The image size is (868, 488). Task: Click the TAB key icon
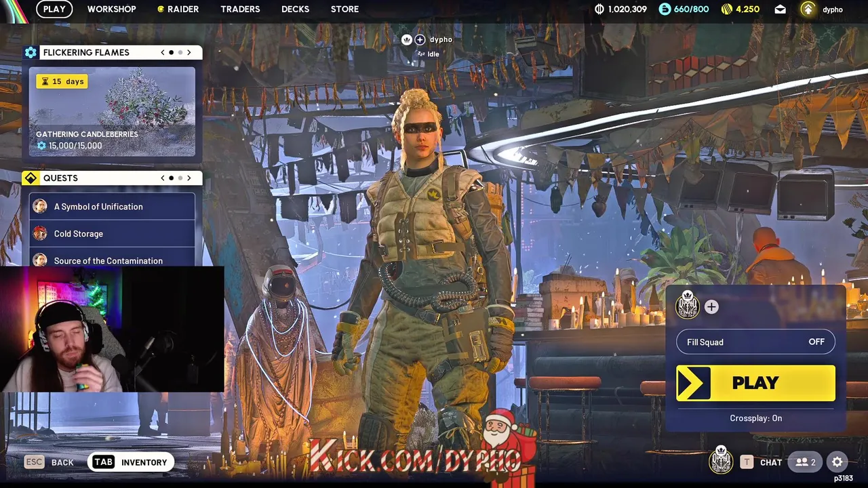coord(103,462)
